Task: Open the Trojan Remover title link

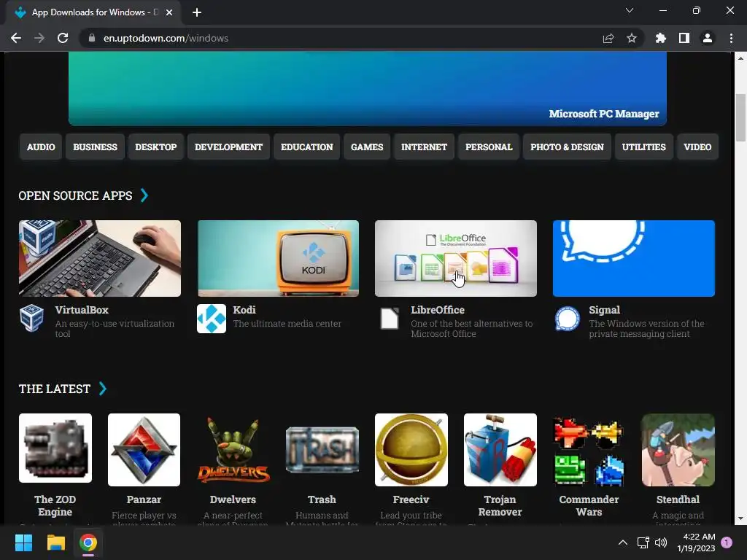Action: [x=500, y=506]
